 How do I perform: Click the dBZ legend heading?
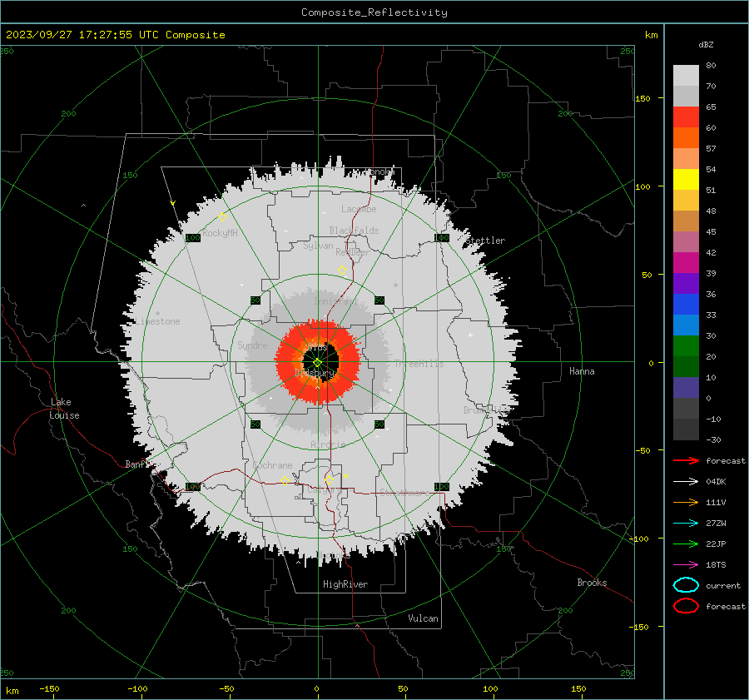[706, 45]
